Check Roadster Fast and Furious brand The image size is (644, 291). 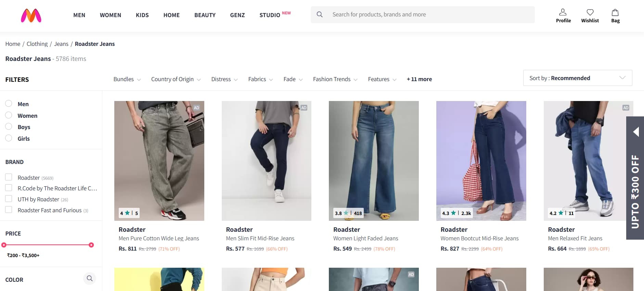(x=9, y=210)
